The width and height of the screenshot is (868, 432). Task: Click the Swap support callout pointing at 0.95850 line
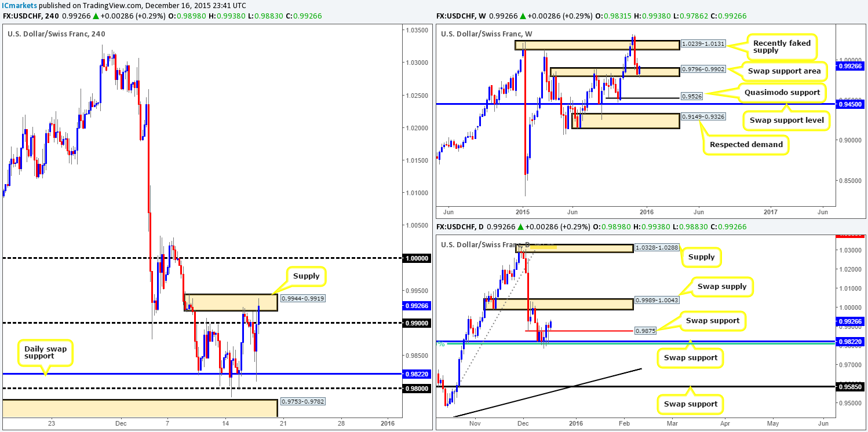point(690,404)
